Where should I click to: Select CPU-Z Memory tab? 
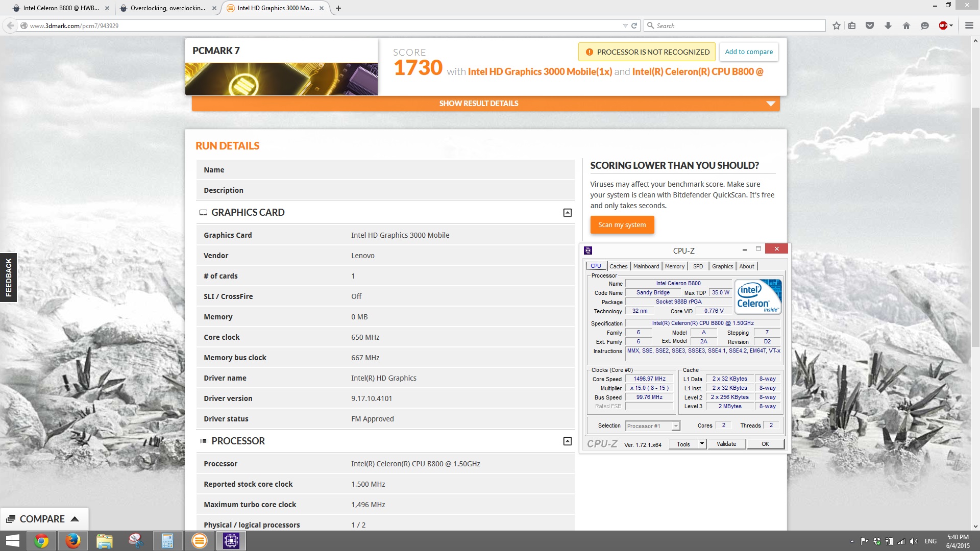tap(674, 266)
